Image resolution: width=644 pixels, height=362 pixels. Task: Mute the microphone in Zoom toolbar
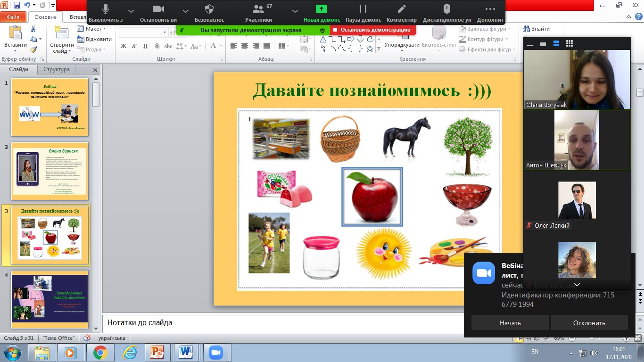pos(106,9)
